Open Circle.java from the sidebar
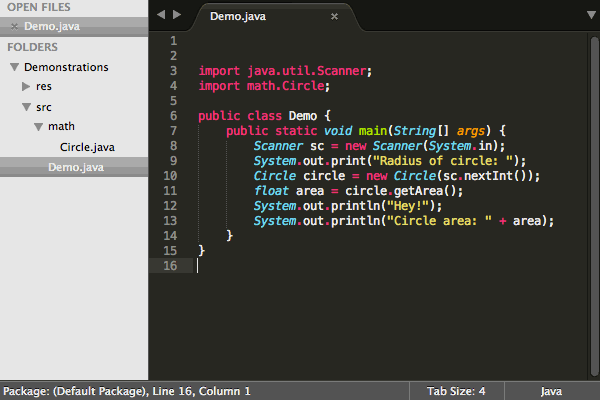Image resolution: width=600 pixels, height=400 pixels. coord(87,147)
